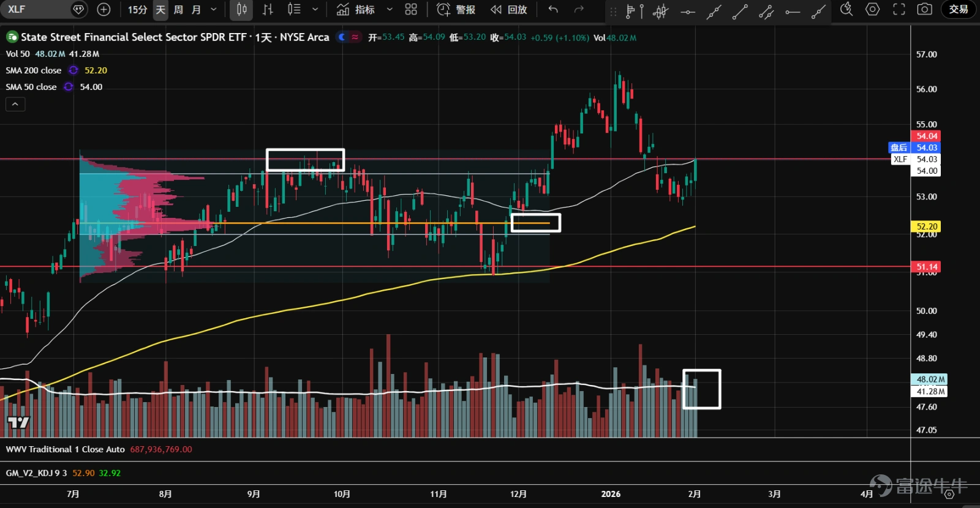980x508 pixels.
Task: Click the 48.02 M volume axis label
Action: coord(930,379)
